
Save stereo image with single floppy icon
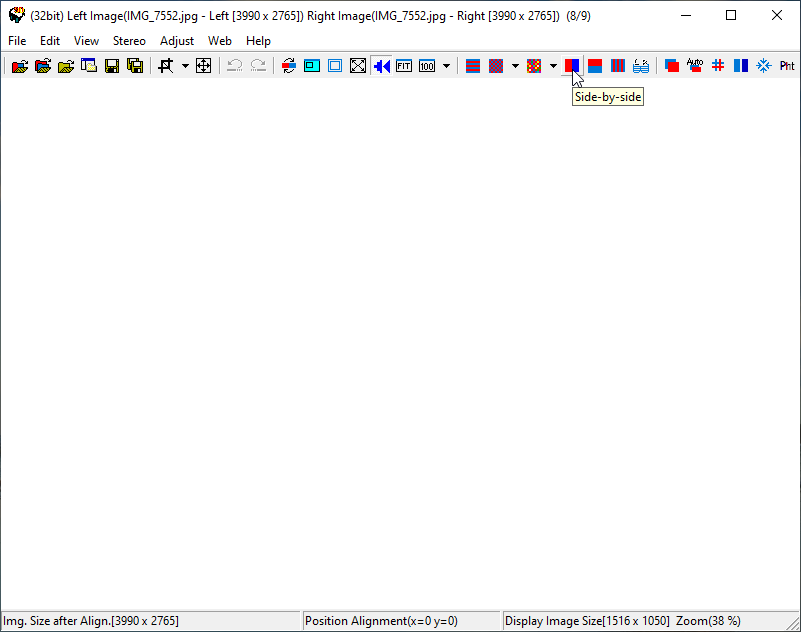(x=112, y=66)
